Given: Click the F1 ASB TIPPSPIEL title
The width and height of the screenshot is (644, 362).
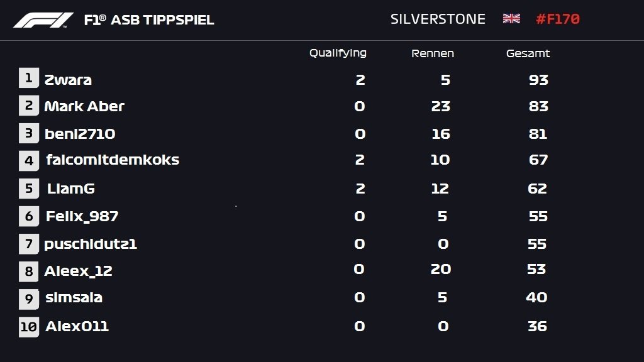Looking at the screenshot, I should coord(148,19).
